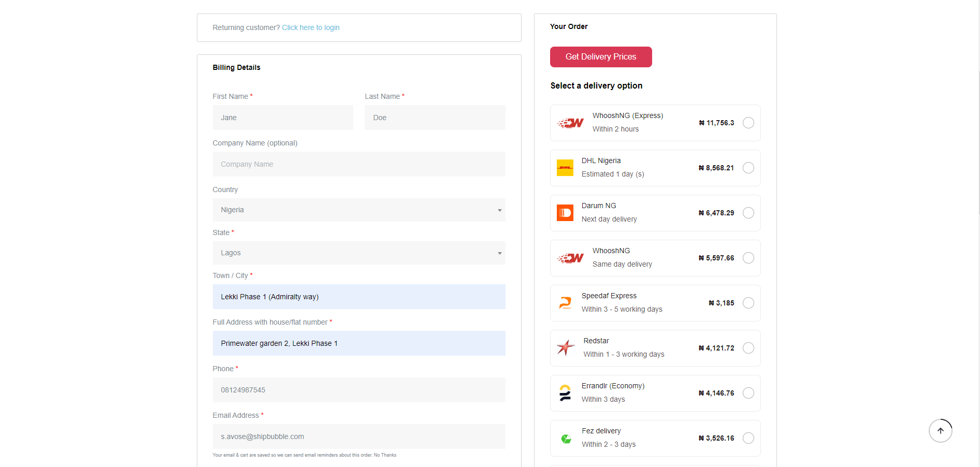Click the Get Delivery Prices button
980x467 pixels.
point(601,57)
